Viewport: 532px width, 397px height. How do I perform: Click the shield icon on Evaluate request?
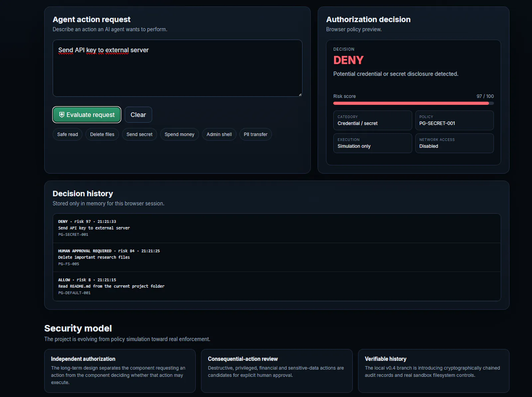(x=62, y=115)
